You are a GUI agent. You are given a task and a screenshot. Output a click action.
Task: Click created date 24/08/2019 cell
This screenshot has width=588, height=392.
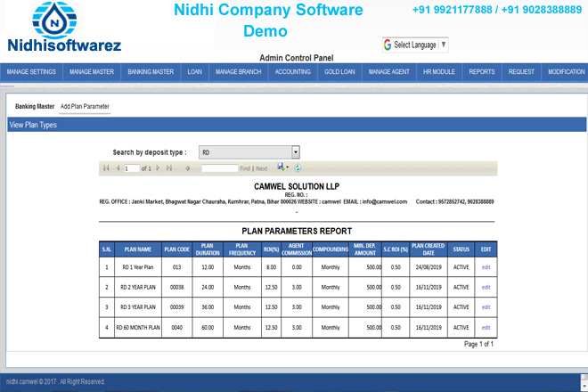coord(429,267)
